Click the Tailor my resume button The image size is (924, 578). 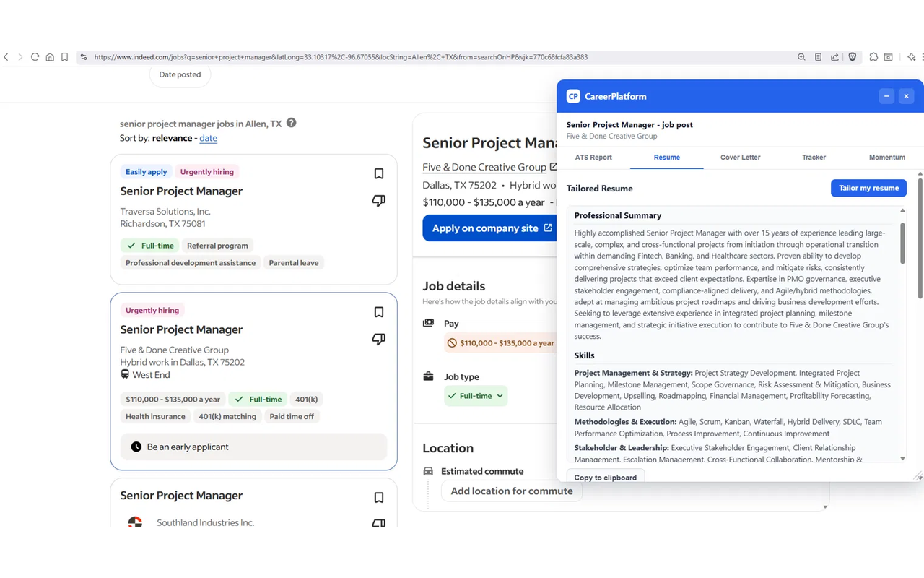868,188
